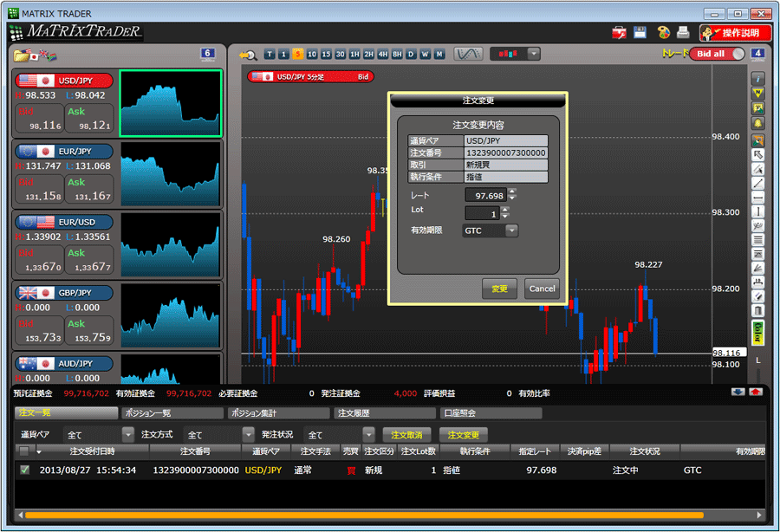Image resolution: width=780 pixels, height=532 pixels.
Task: Open the technical indicator wave icon
Action: pyautogui.click(x=468, y=54)
